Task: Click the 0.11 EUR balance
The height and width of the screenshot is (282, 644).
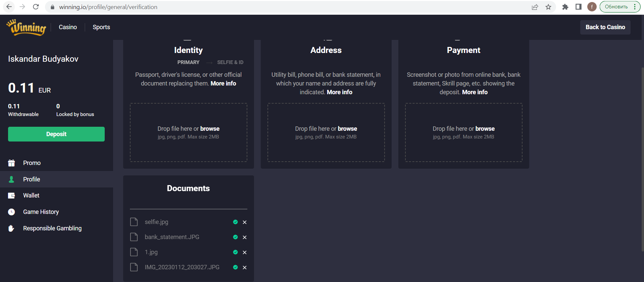Action: pyautogui.click(x=30, y=88)
